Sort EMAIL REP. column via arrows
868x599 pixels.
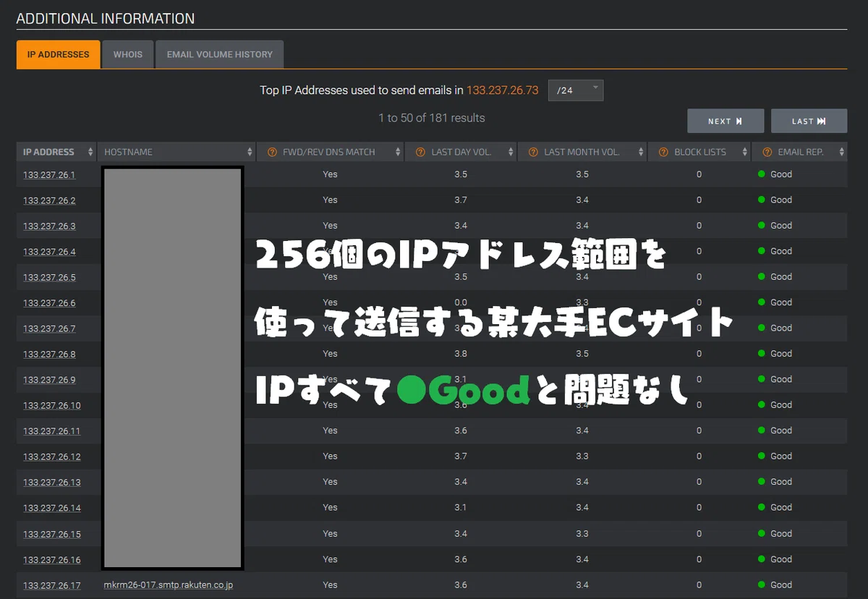click(841, 152)
